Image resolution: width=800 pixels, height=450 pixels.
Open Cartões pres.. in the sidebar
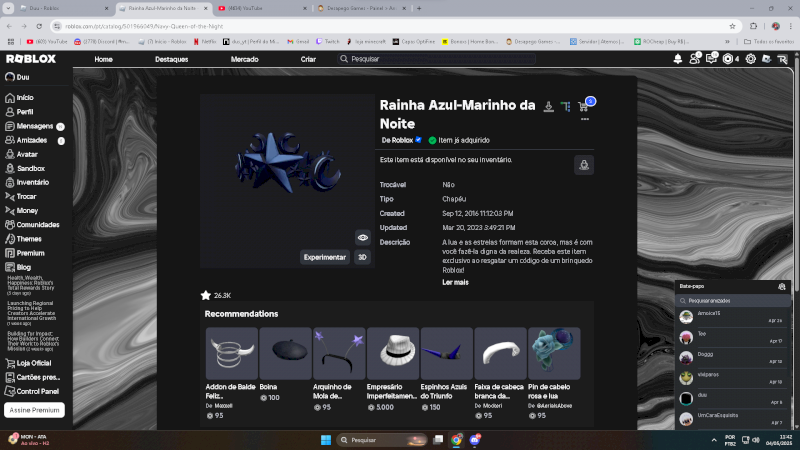tap(33, 378)
